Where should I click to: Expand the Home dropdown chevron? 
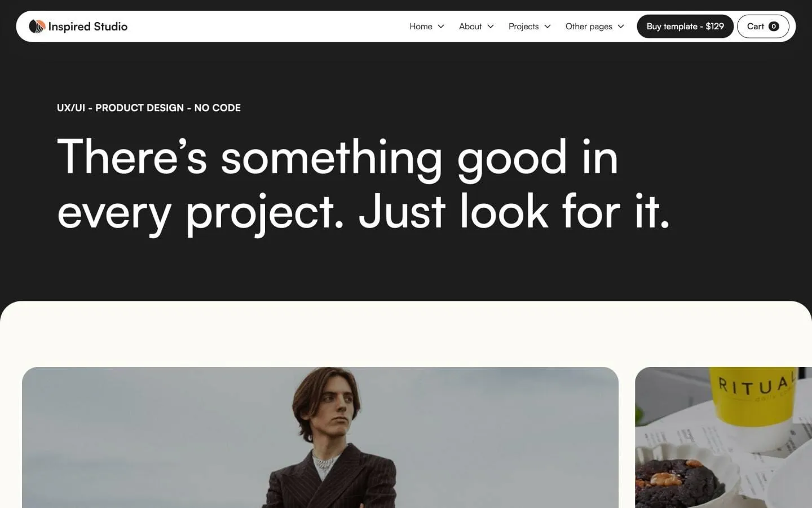(x=441, y=27)
